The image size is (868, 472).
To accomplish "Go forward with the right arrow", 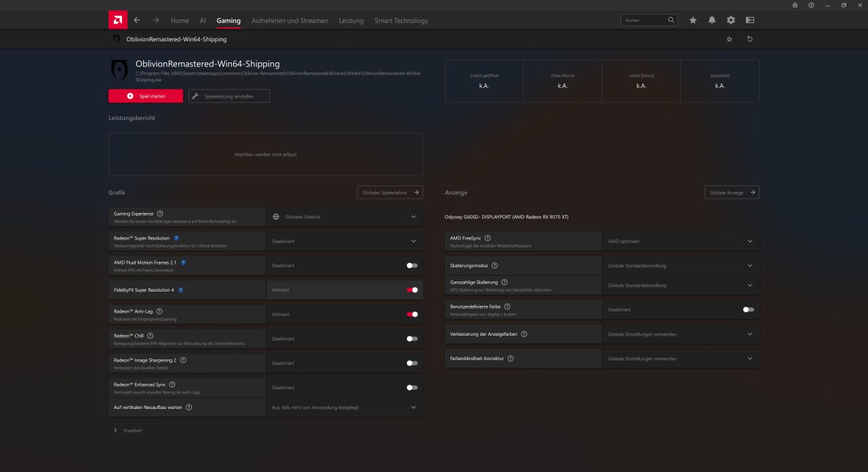I will coord(156,20).
